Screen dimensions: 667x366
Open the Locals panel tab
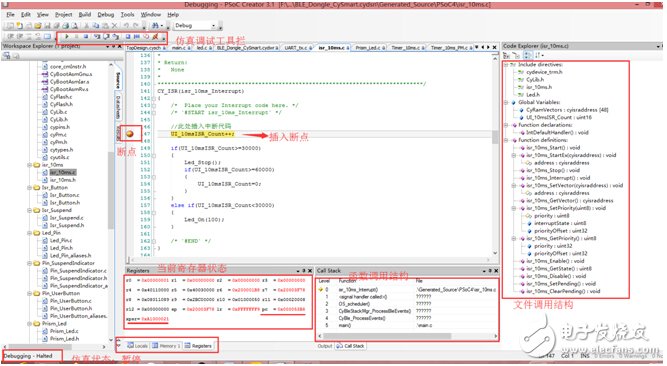137,346
